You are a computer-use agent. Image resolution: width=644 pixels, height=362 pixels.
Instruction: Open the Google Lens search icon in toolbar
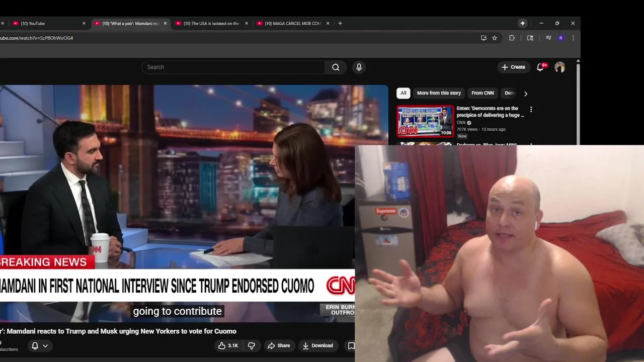(x=530, y=38)
